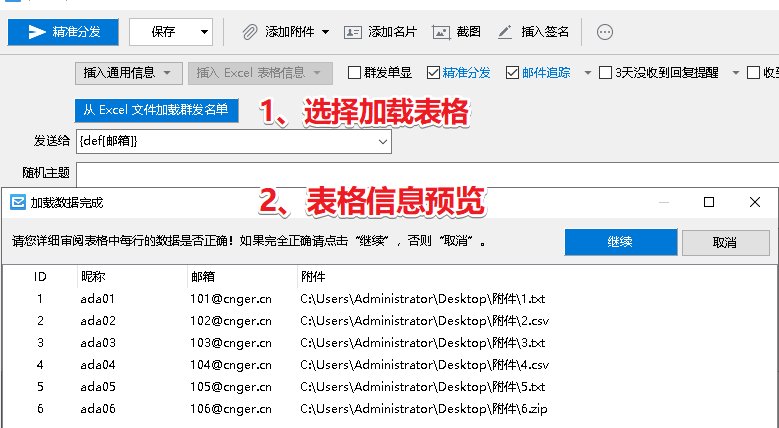The width and height of the screenshot is (779, 428).
Task: Select the row with nickname ada04
Action: point(390,364)
